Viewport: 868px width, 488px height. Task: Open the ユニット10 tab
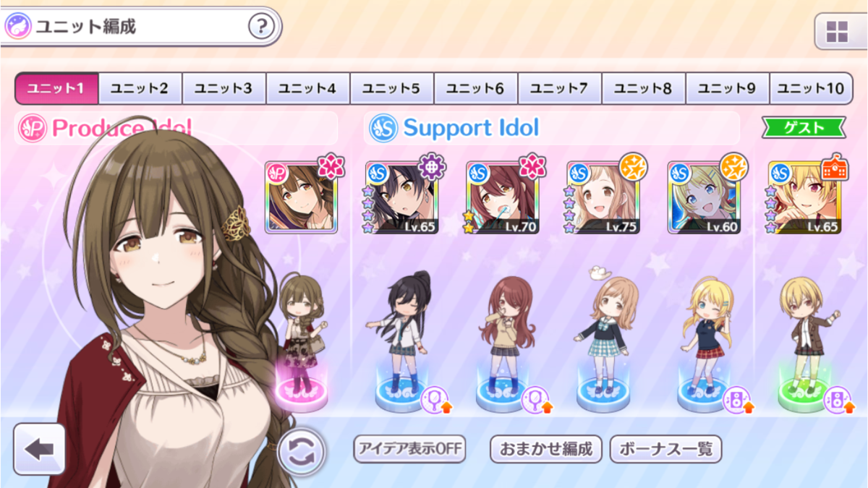coord(812,89)
